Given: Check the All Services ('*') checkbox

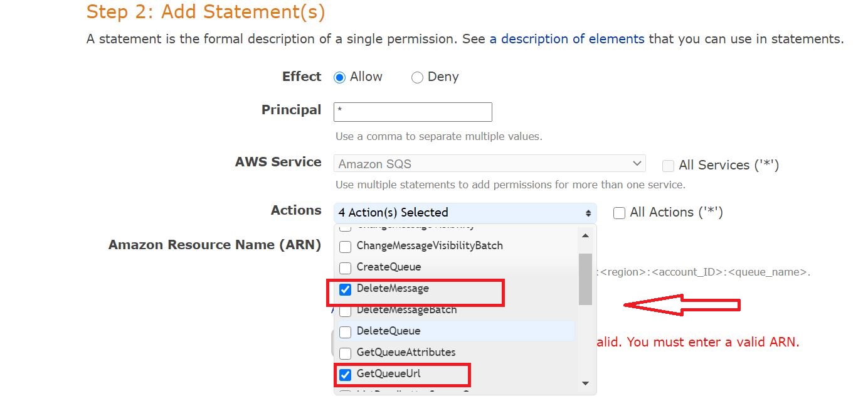Looking at the screenshot, I should click(x=668, y=166).
